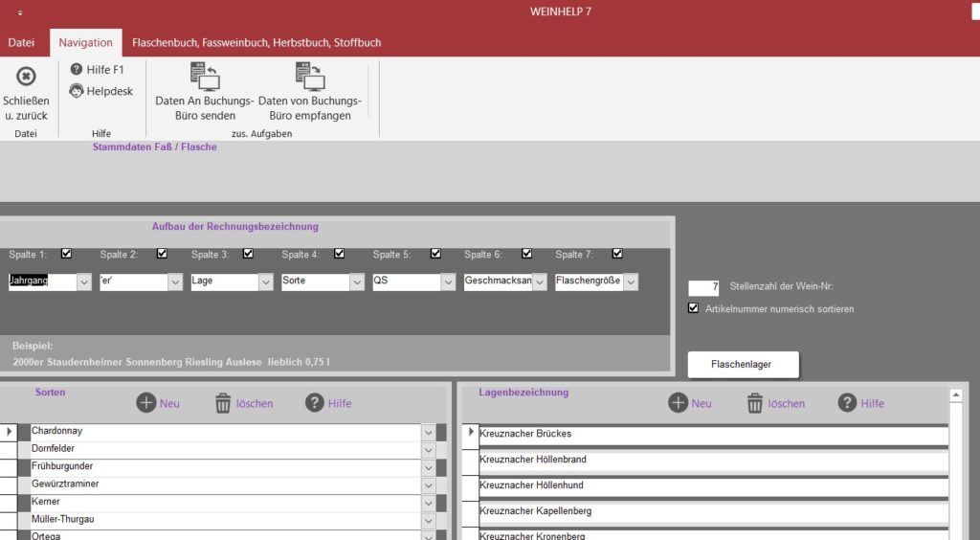Click the Schließen u. zurück icon
The image size is (980, 540).
tap(26, 77)
